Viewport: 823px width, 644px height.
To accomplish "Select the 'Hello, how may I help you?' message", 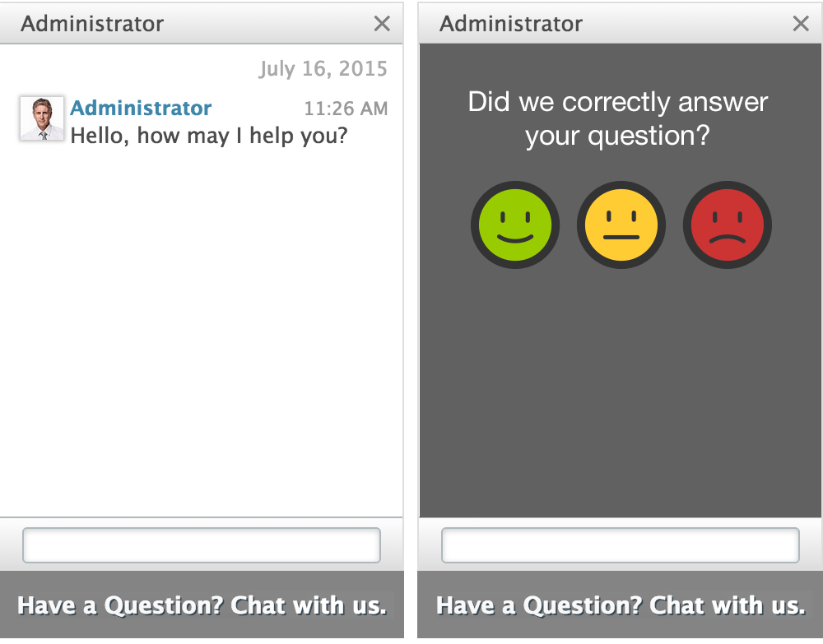I will point(209,134).
